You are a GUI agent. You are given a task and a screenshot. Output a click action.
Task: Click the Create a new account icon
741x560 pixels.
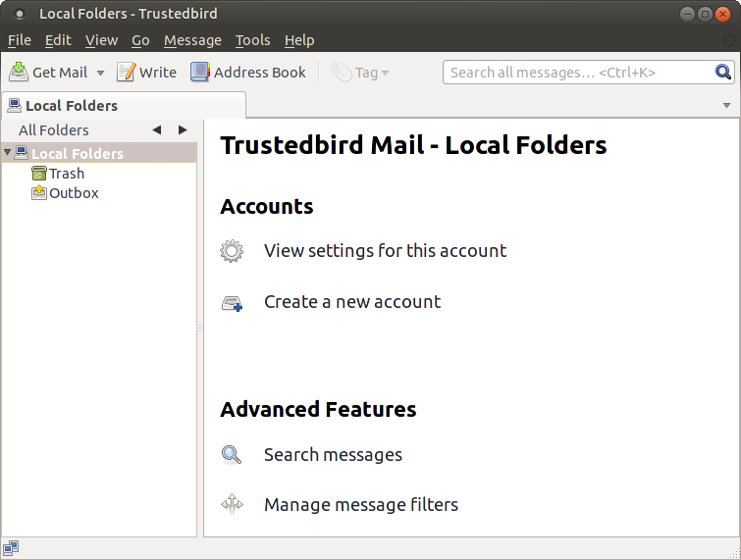click(x=232, y=303)
